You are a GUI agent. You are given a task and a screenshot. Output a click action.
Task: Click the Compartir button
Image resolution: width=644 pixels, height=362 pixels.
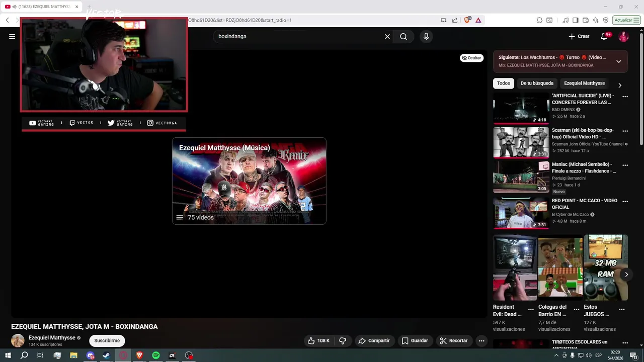pos(374,340)
